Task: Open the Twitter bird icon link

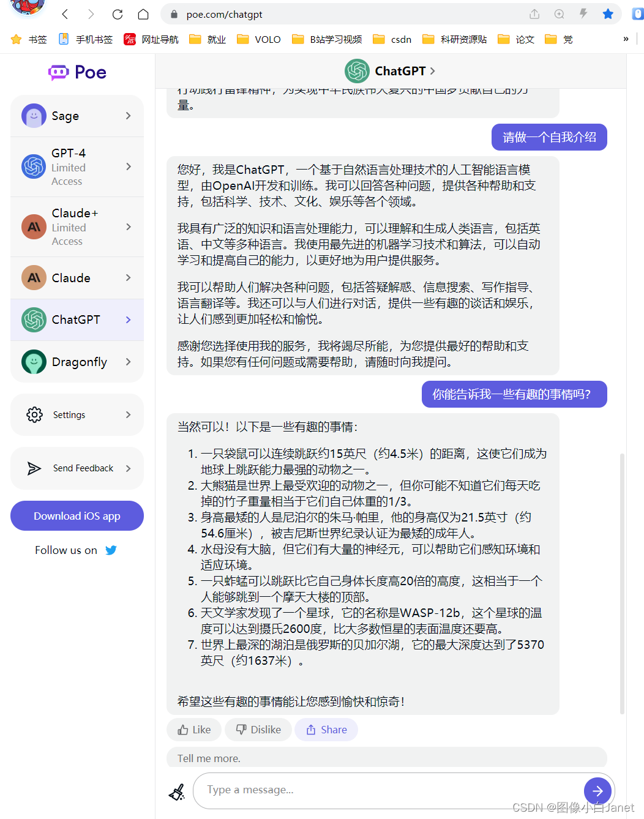Action: click(111, 550)
